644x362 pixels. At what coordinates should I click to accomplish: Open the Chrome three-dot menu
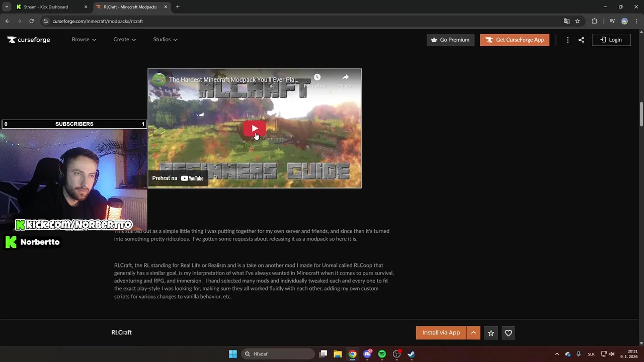point(636,21)
